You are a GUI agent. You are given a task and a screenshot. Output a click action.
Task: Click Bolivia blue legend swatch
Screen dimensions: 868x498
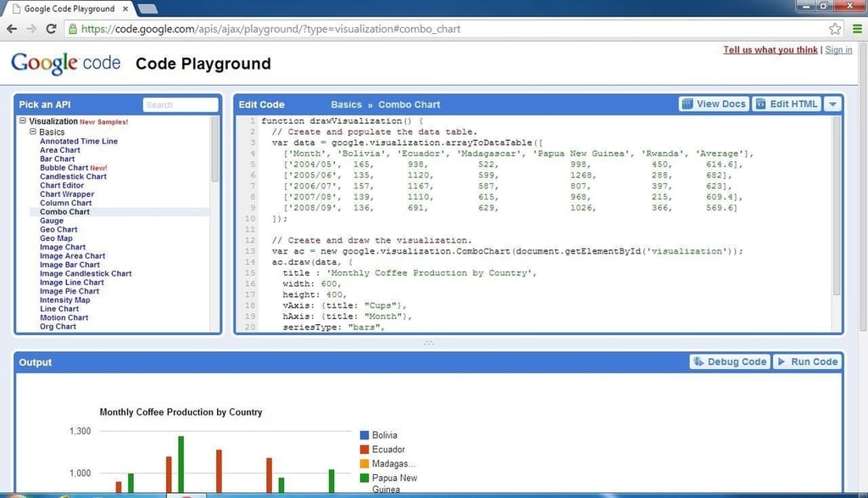point(364,435)
